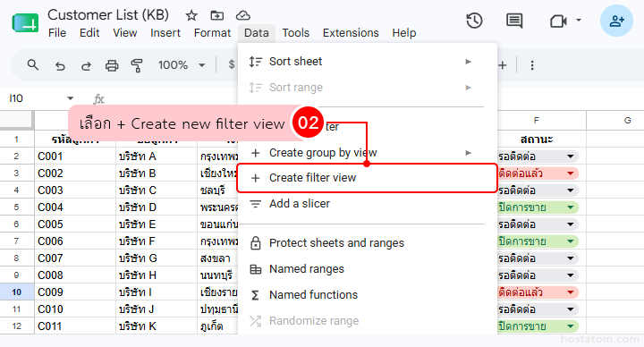This screenshot has height=347, width=644.
Task: Choose Protect sheets and ranges
Action: pyautogui.click(x=367, y=242)
